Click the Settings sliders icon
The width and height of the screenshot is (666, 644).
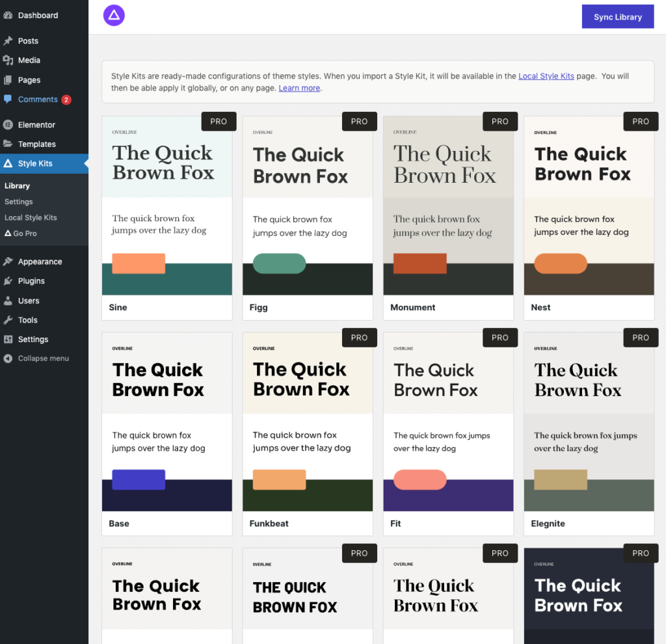pyautogui.click(x=8, y=340)
